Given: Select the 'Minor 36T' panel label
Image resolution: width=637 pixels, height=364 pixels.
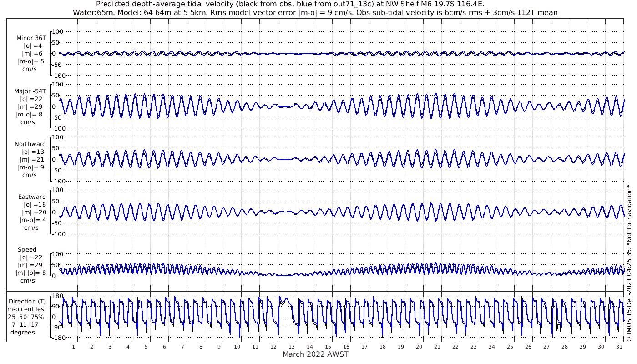Looking at the screenshot, I should 31,38.
